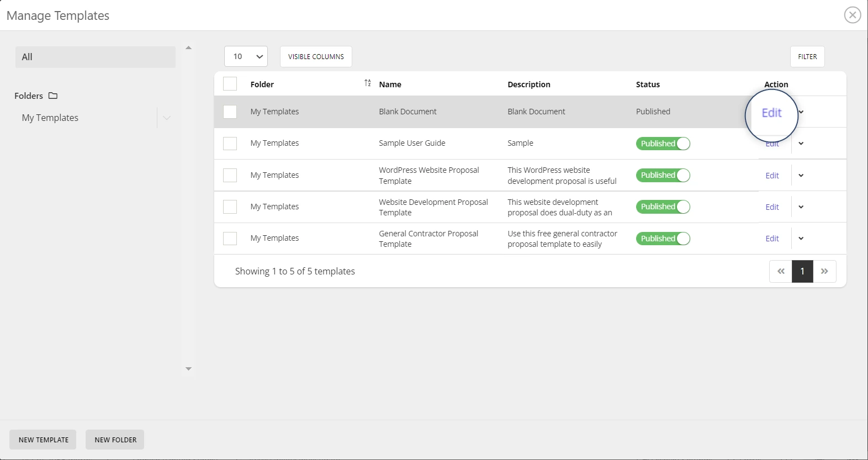Click the Folders folder icon
868x460 pixels.
[x=53, y=96]
